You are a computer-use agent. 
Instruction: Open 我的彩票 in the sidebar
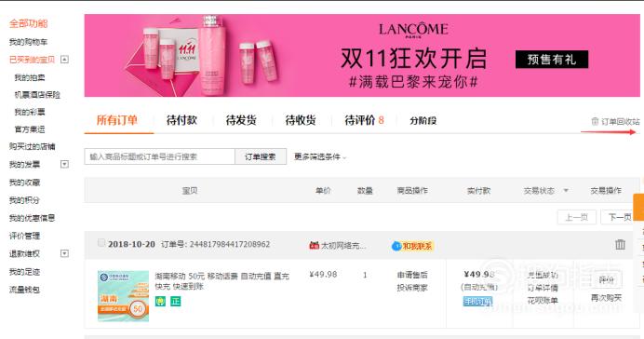[x=30, y=112]
